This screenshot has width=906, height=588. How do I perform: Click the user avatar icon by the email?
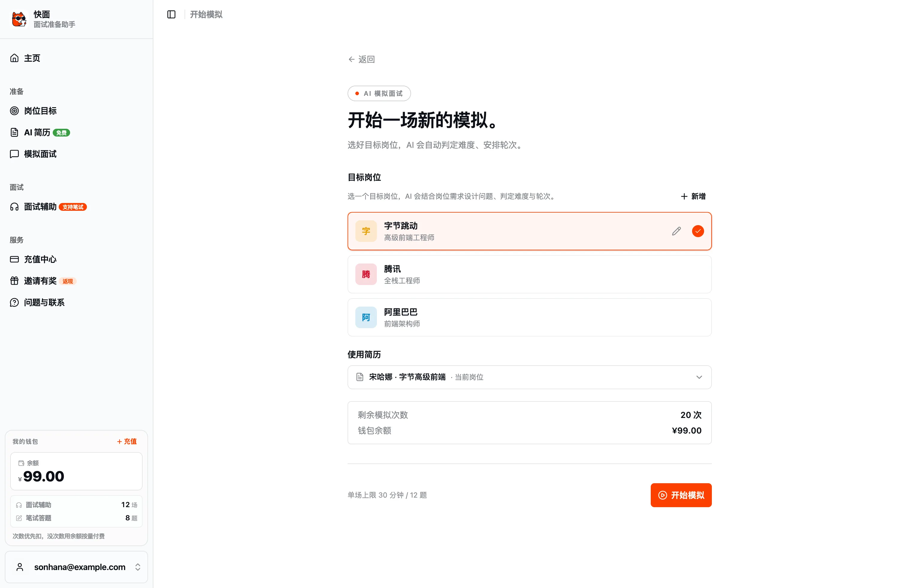point(20,567)
